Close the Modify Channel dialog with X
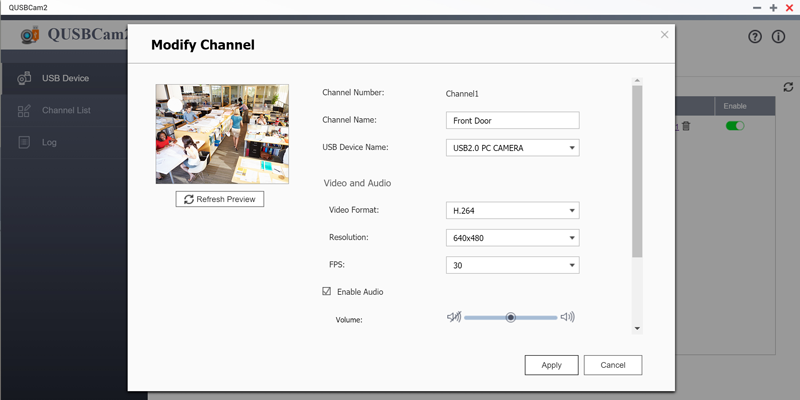The image size is (800, 400). [x=665, y=35]
